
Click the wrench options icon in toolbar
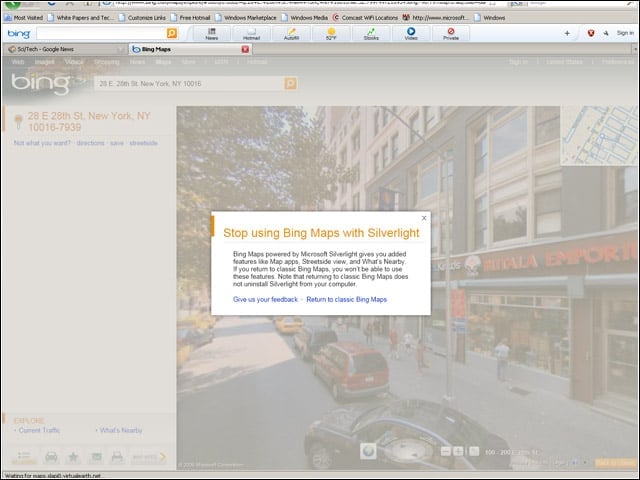point(606,33)
